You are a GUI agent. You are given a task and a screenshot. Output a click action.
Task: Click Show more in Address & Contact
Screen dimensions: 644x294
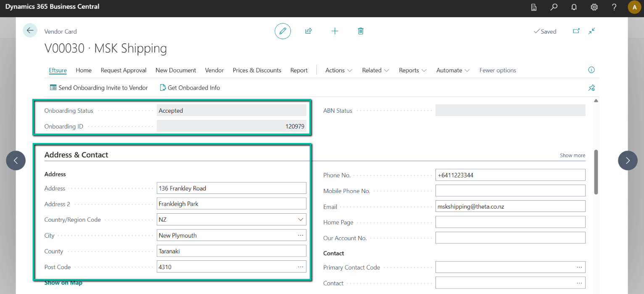(x=573, y=155)
